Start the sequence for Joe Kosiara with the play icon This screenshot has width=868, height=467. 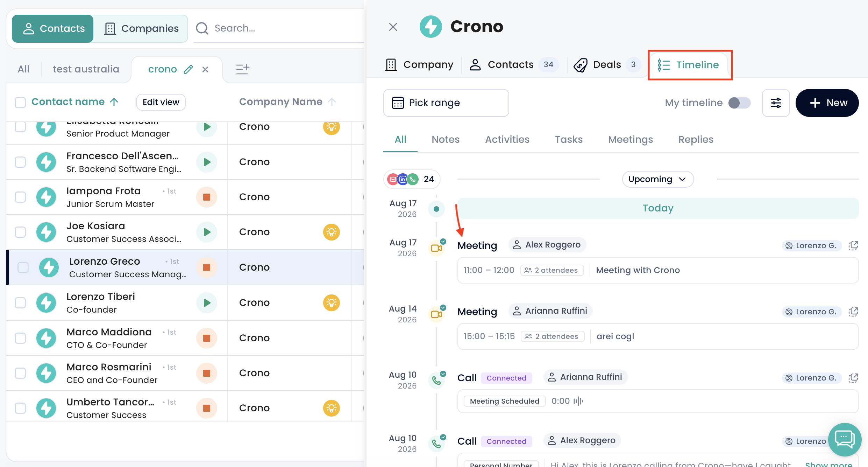coord(207,232)
